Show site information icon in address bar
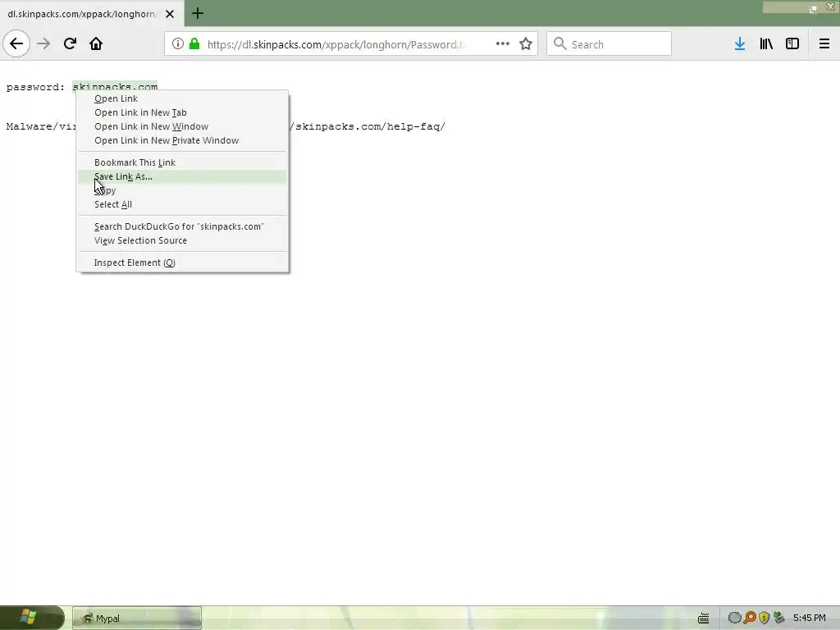 (178, 44)
